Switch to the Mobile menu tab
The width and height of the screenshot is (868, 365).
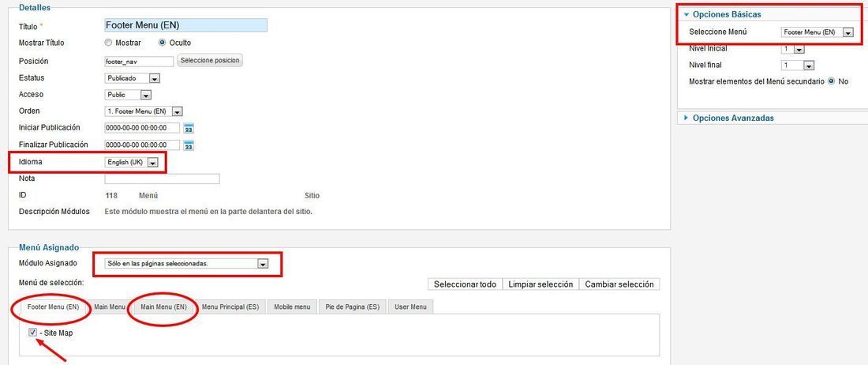tap(292, 307)
